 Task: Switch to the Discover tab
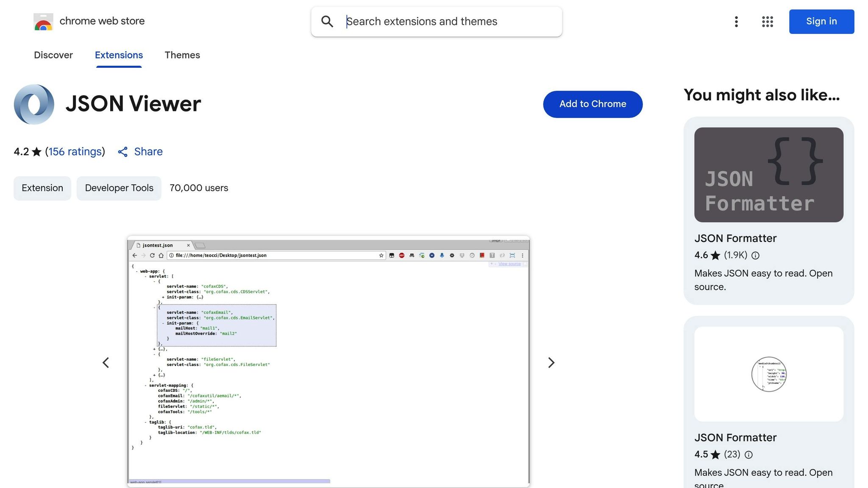coord(53,55)
